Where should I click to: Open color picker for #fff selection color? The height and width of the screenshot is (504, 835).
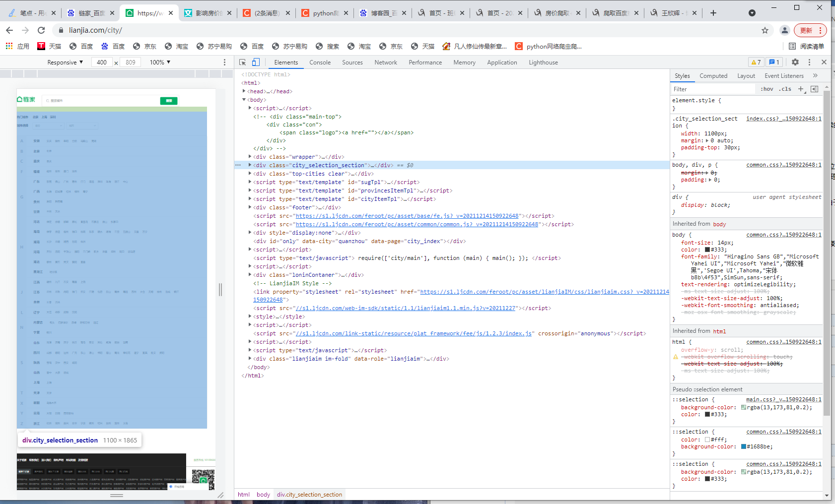tap(707, 440)
